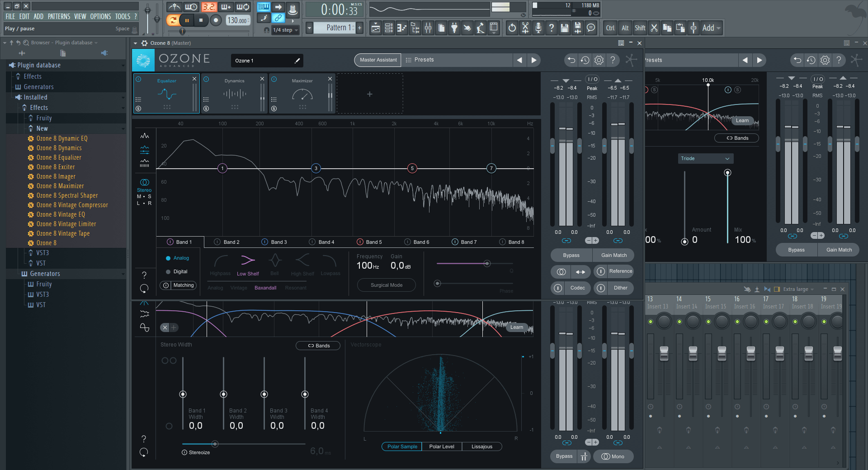Click the Surgical Mode button
The image size is (868, 470).
click(387, 285)
